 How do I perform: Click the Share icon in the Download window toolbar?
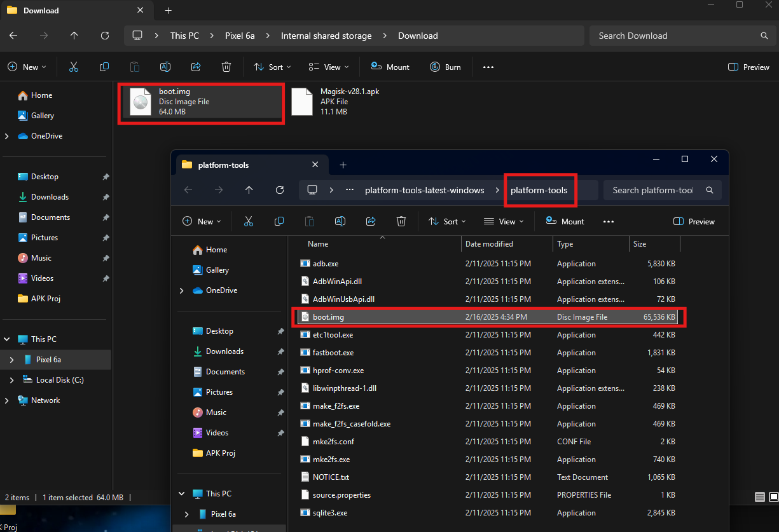pyautogui.click(x=196, y=67)
